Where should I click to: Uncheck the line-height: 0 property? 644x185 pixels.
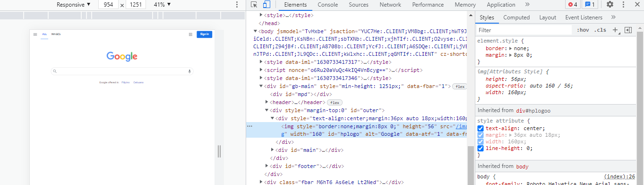pos(481,148)
